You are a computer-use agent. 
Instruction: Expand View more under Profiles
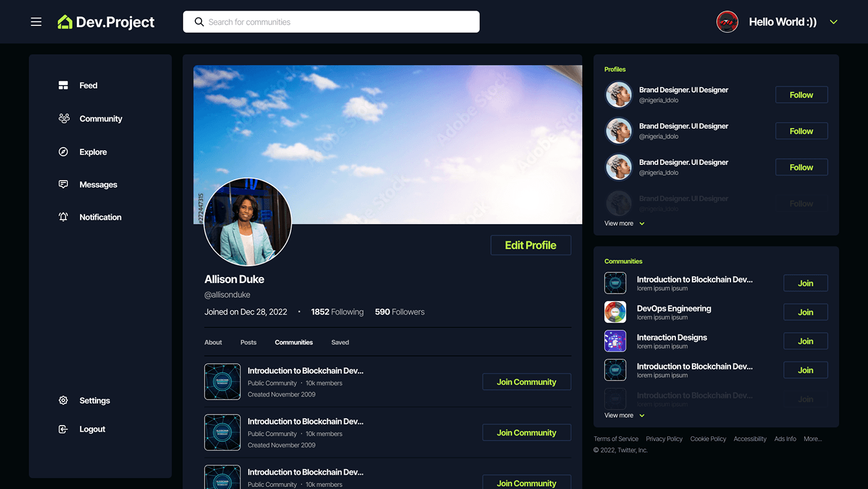tap(624, 223)
